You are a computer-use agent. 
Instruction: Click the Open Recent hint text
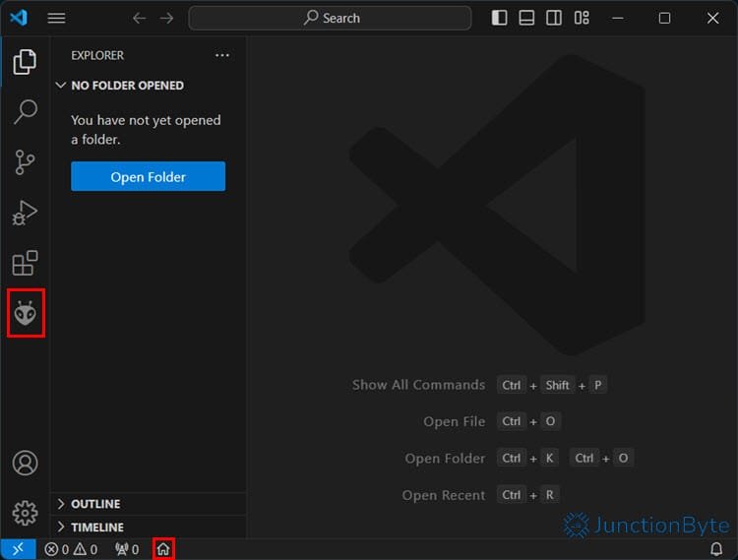[444, 495]
